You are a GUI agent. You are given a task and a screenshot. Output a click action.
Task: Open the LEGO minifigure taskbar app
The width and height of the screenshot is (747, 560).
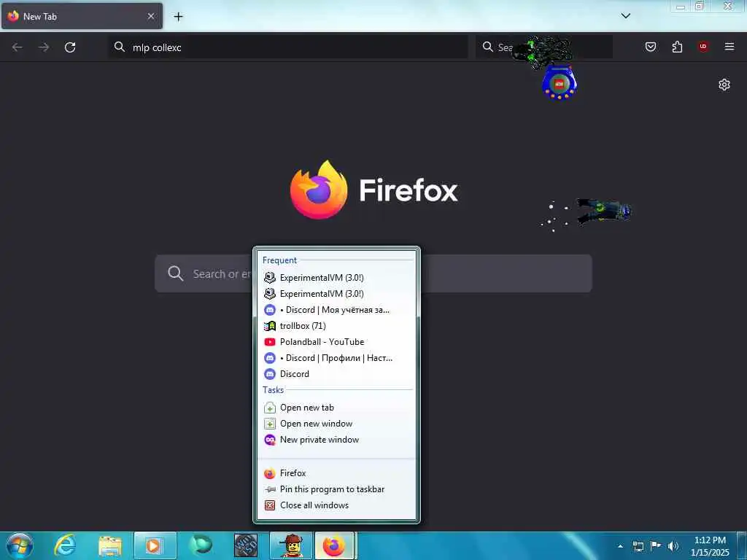291,545
